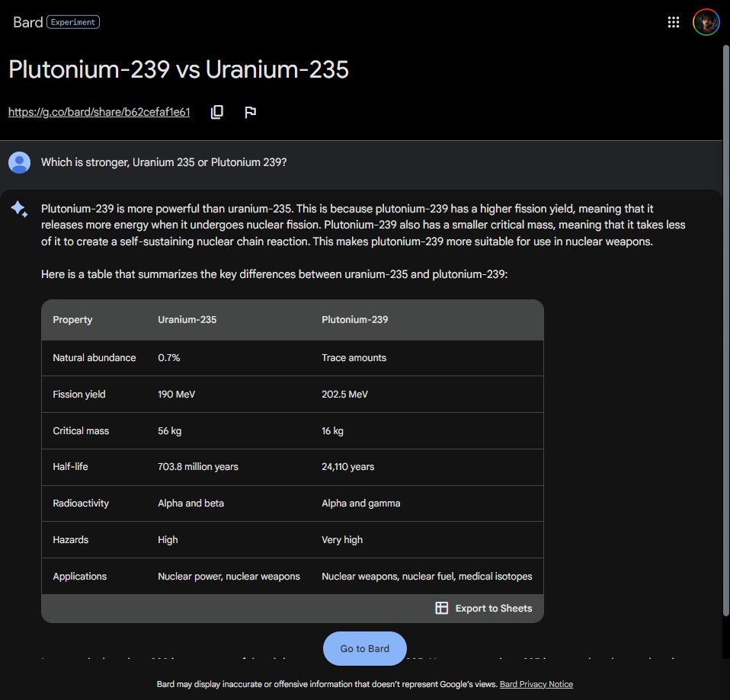Click the 'Nuclear power, nuclear weapons' cell
Viewport: 730px width, 700px height.
pos(229,577)
